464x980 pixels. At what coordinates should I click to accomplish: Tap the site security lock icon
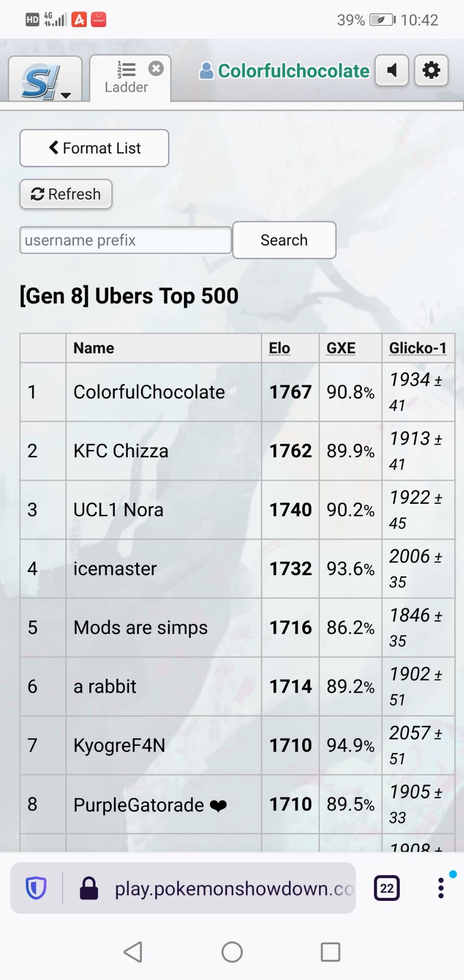point(89,888)
